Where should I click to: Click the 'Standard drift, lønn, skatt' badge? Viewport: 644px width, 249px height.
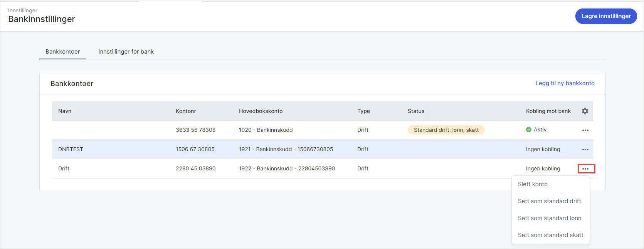[x=446, y=130]
